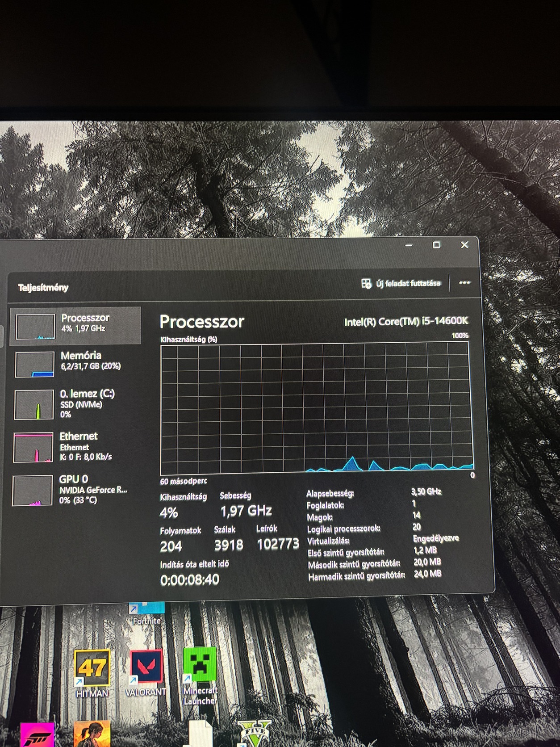The height and width of the screenshot is (747, 560).
Task: Click the Teljesítmény heading
Action: coord(43,287)
